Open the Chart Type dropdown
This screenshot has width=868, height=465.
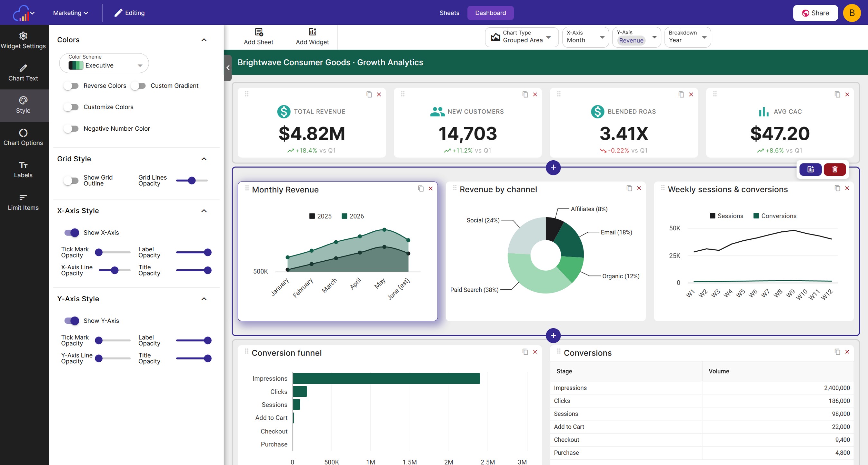pyautogui.click(x=522, y=37)
